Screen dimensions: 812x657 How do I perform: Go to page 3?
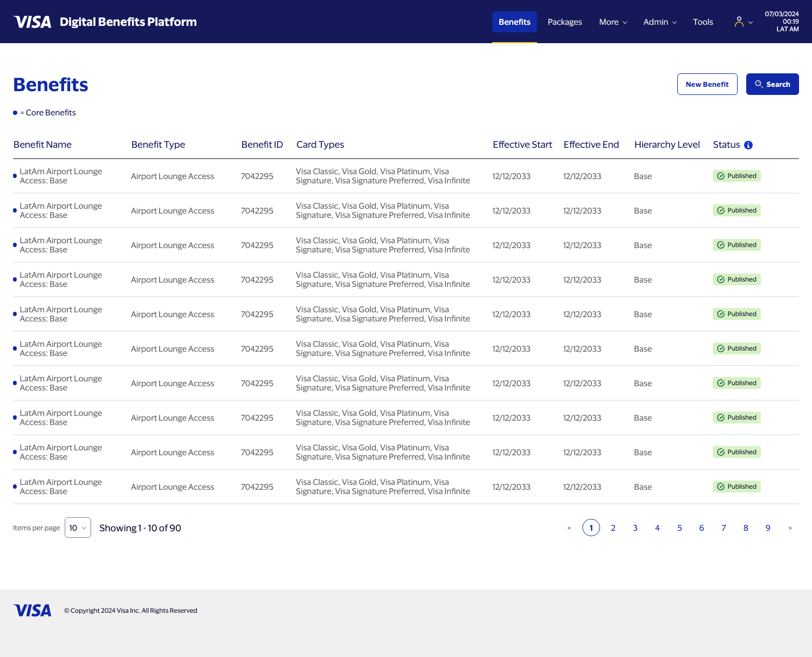(635, 528)
